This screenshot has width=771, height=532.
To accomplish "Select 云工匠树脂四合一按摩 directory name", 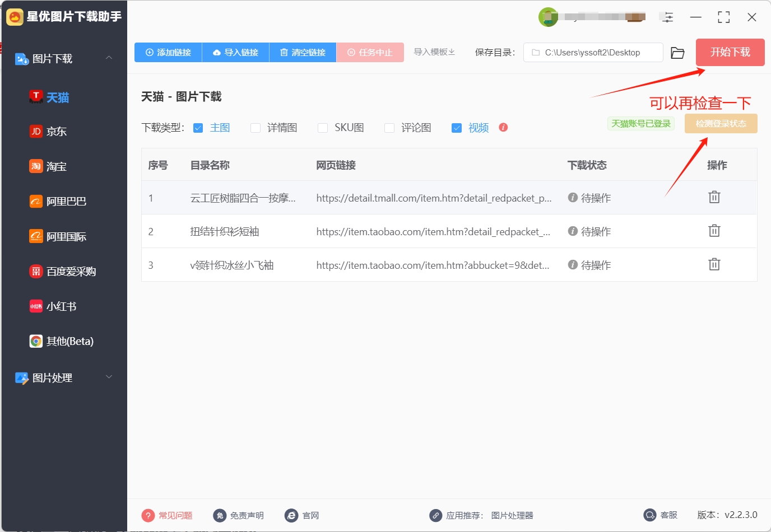I will 243,198.
